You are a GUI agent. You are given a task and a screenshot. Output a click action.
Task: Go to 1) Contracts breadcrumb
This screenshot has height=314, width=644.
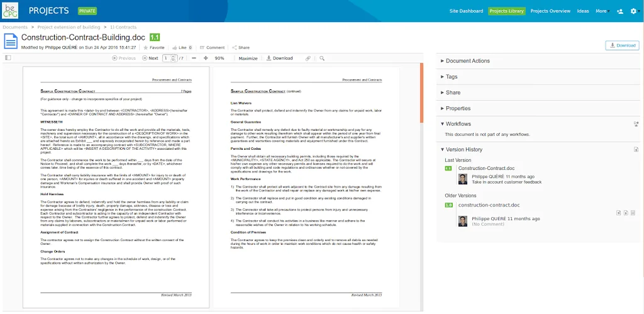click(x=123, y=27)
